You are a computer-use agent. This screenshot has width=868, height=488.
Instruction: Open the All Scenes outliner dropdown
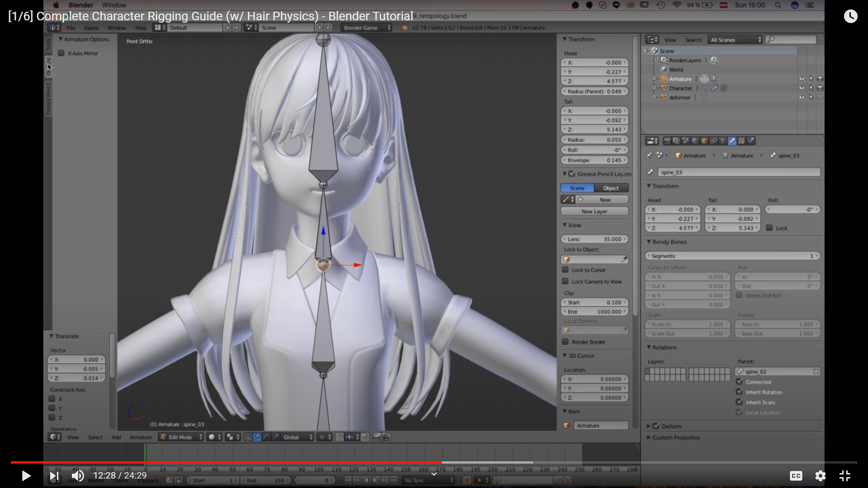tap(735, 40)
